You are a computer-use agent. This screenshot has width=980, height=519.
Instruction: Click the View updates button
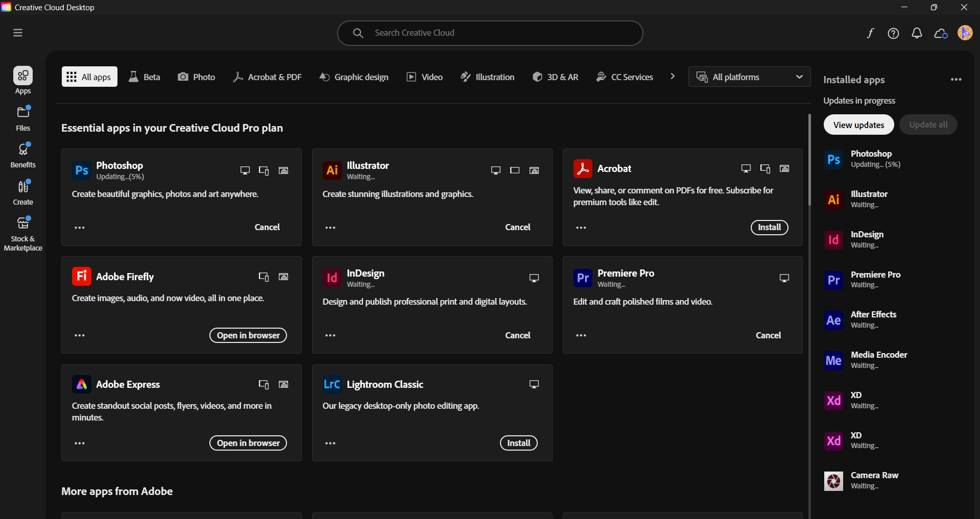858,125
